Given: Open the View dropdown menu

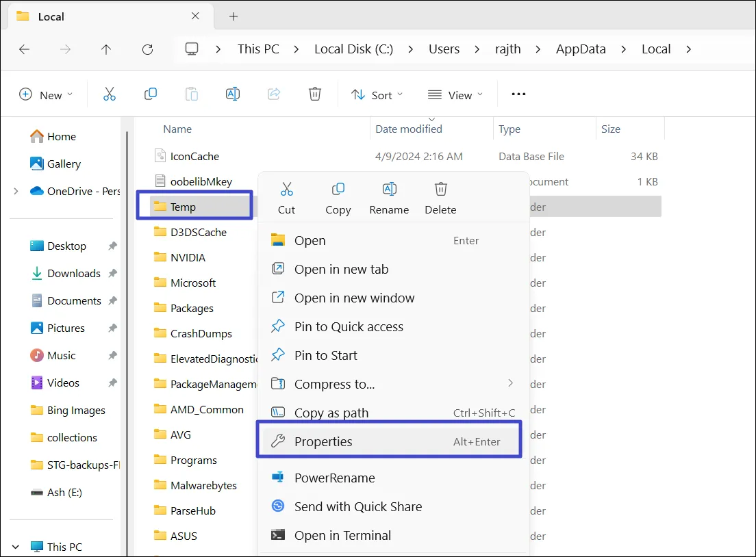Looking at the screenshot, I should click(x=455, y=95).
